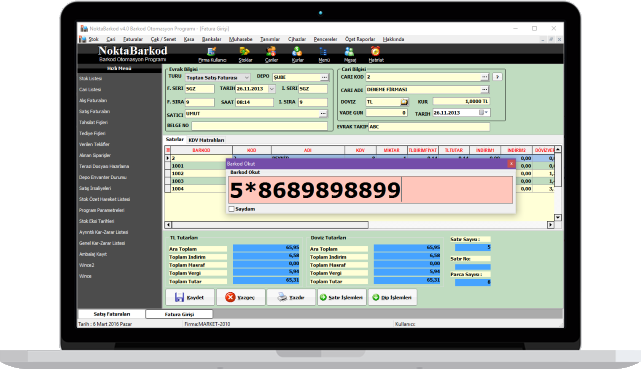Click the BARKOD column header

pyautogui.click(x=202, y=150)
